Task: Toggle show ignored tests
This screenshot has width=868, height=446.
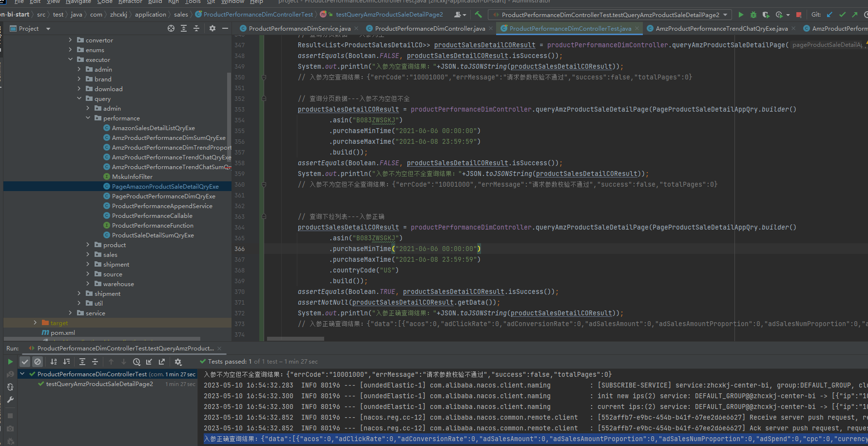Action: (38, 362)
